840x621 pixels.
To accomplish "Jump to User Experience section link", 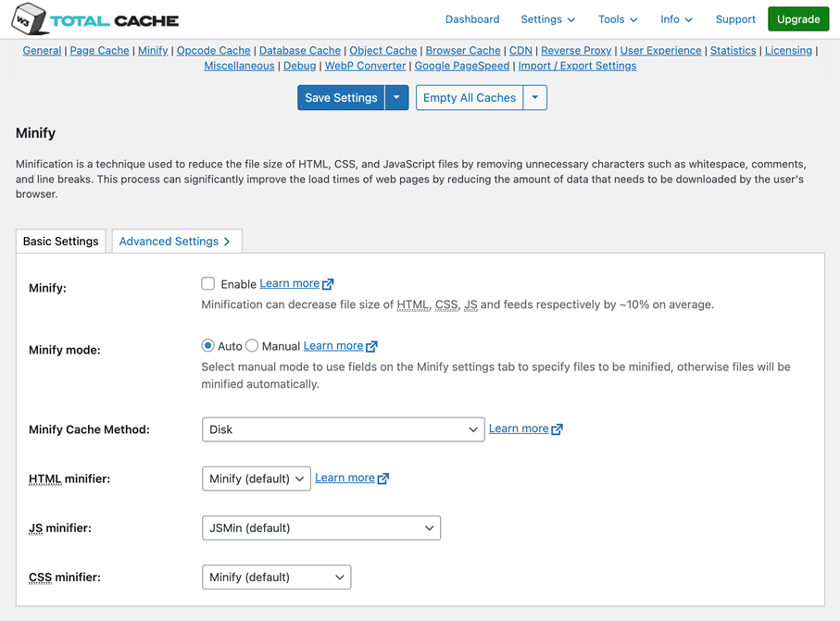I will click(x=660, y=50).
